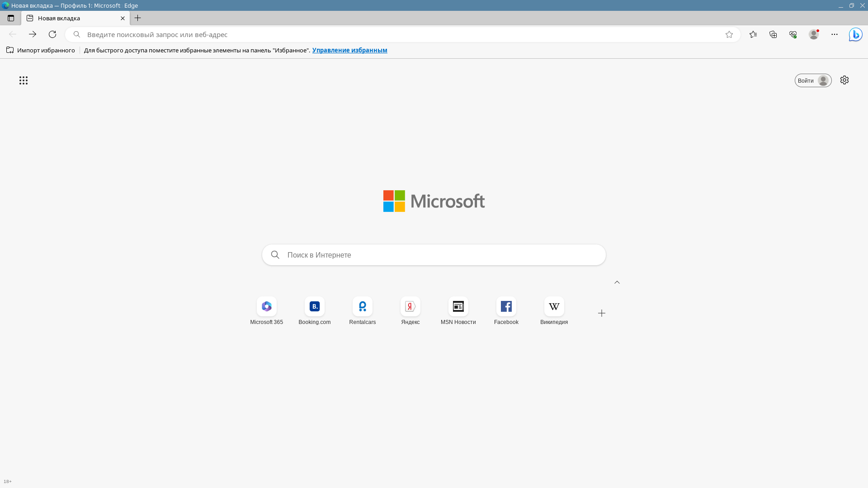The image size is (868, 488).
Task: Open the Favorites list icon
Action: [753, 34]
